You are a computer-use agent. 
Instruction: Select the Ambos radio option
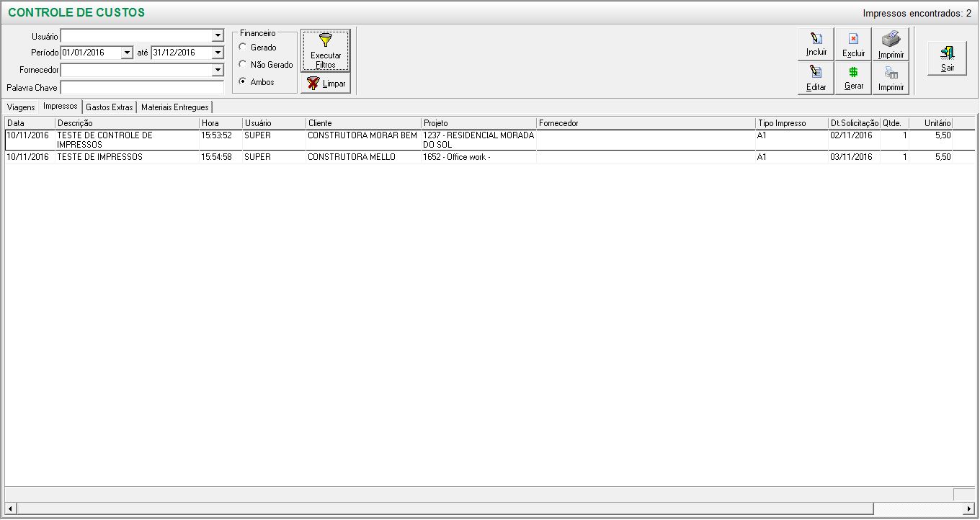pos(243,82)
